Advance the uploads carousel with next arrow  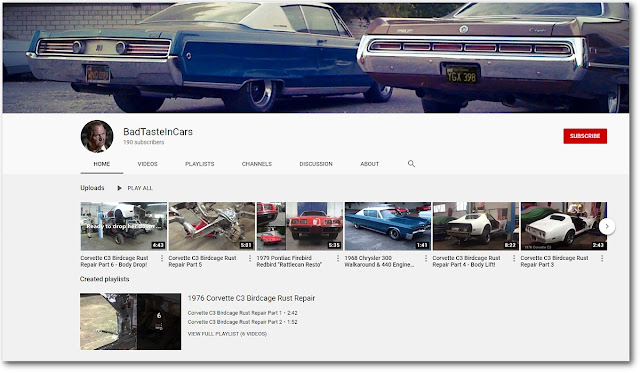pos(607,226)
